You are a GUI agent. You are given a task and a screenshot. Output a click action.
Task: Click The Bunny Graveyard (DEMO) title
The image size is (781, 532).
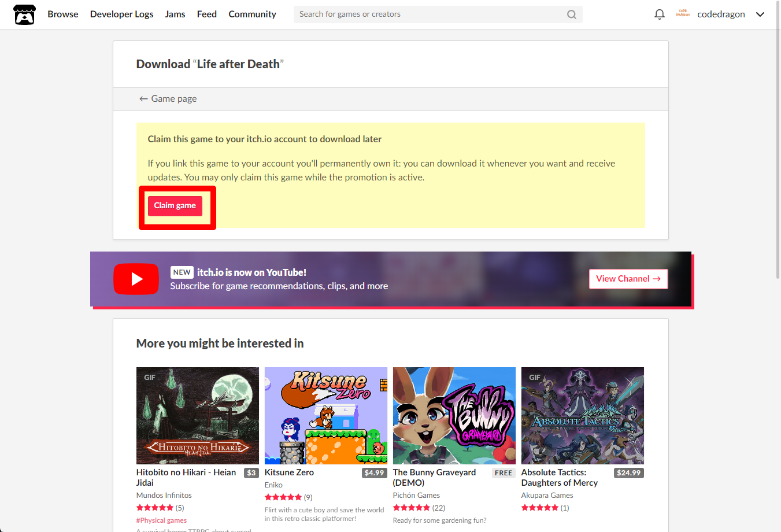click(435, 478)
